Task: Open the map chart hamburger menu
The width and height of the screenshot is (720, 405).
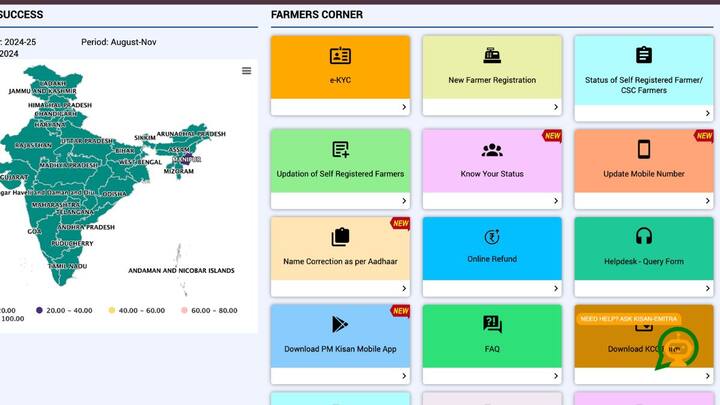Action: pyautogui.click(x=247, y=71)
